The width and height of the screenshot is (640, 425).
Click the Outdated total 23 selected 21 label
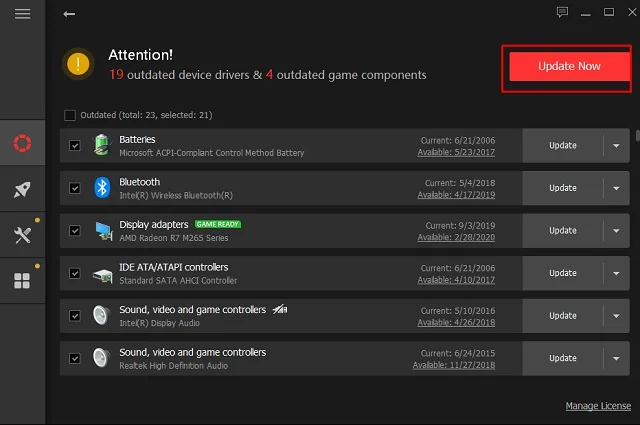[x=146, y=115]
